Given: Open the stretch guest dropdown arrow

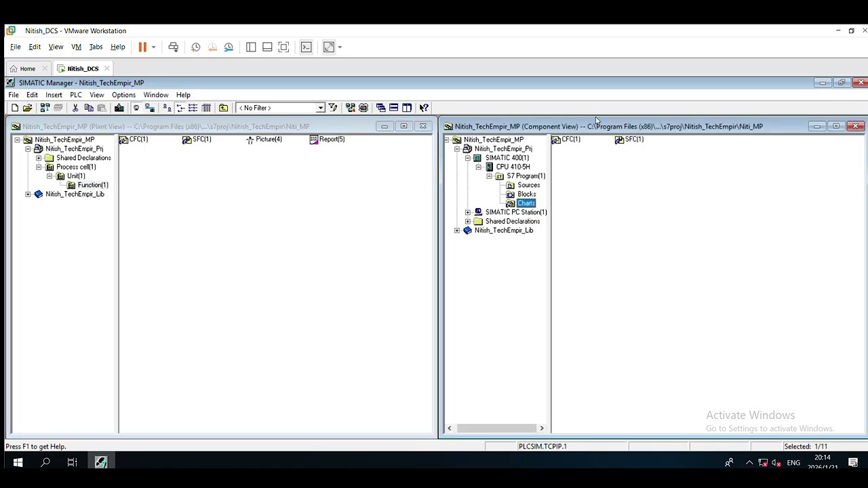Looking at the screenshot, I should pos(340,47).
